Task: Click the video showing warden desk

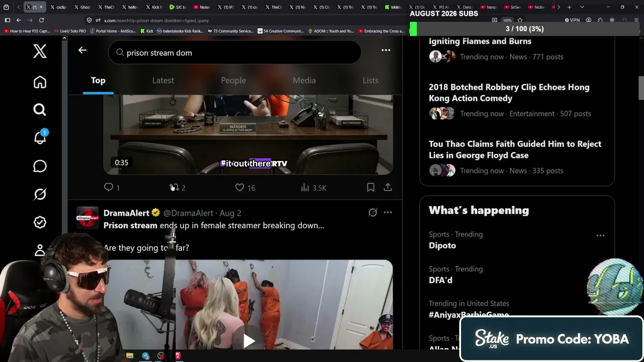Action: pos(248,135)
